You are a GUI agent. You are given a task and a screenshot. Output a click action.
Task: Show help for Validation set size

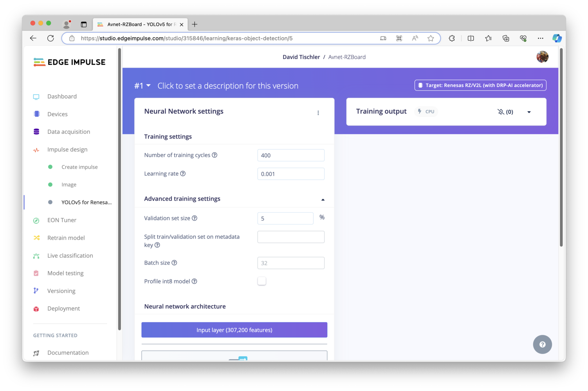195,218
